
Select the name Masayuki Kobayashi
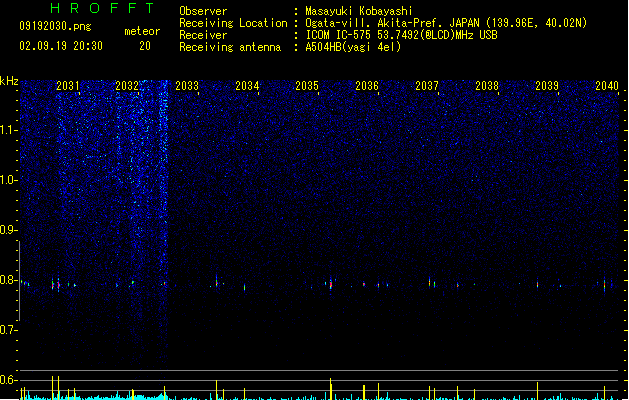(x=359, y=11)
